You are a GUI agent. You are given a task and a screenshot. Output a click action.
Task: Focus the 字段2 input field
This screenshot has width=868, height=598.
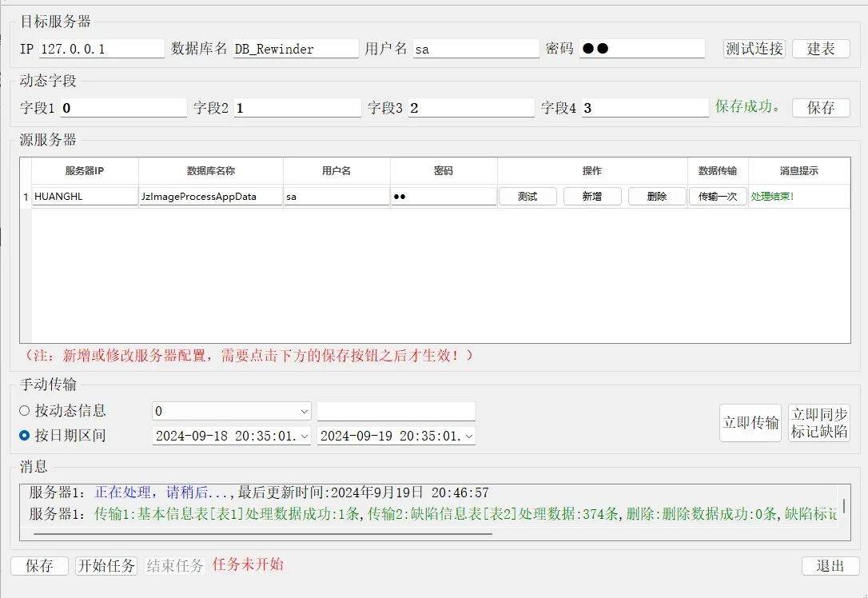point(298,108)
